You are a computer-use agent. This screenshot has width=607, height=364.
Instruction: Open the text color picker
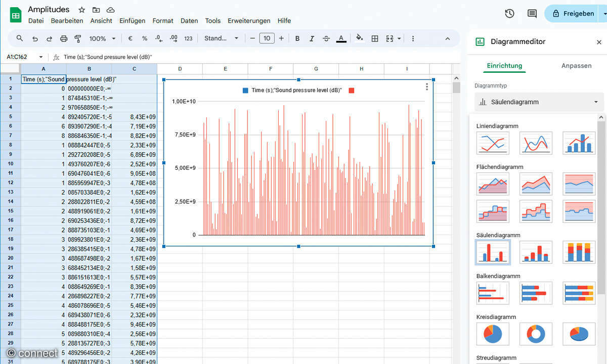point(341,38)
